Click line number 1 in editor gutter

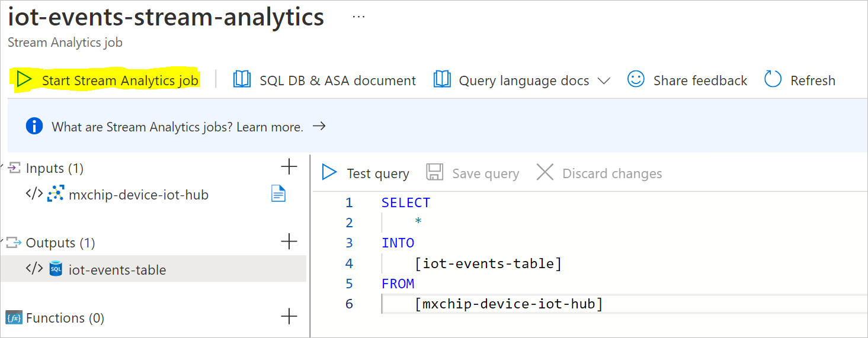349,203
